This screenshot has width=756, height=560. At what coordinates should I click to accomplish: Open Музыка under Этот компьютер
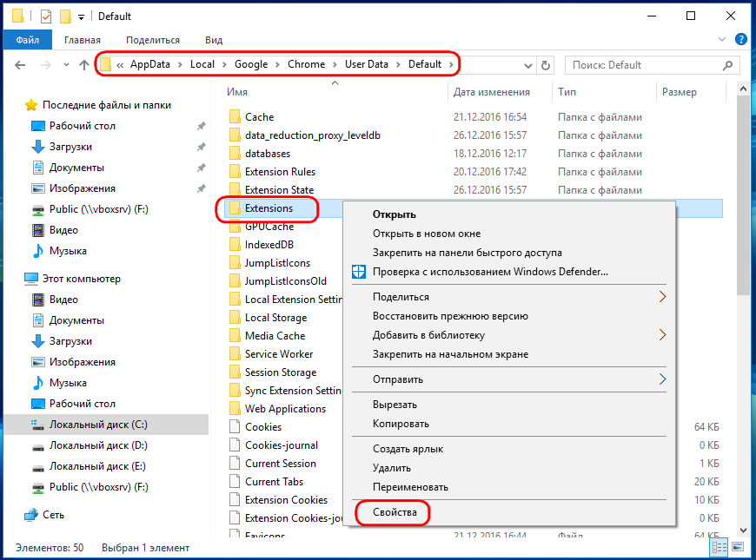point(68,383)
